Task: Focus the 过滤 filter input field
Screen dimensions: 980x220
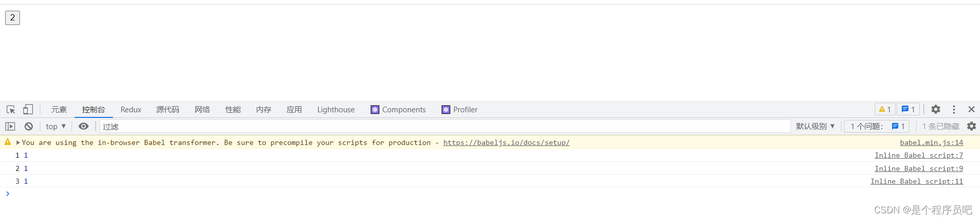Action: pyautogui.click(x=445, y=127)
